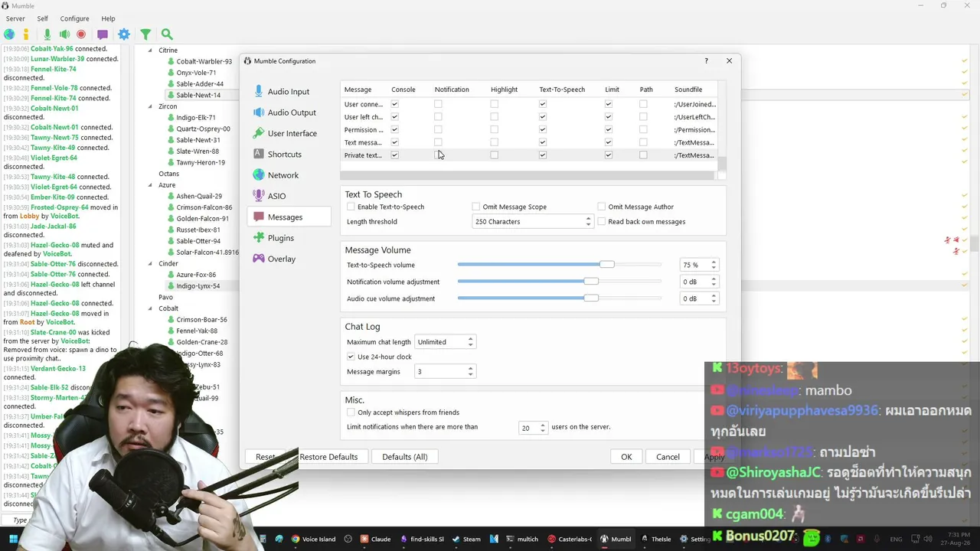
Task: Open Audio Input settings page
Action: click(289, 92)
